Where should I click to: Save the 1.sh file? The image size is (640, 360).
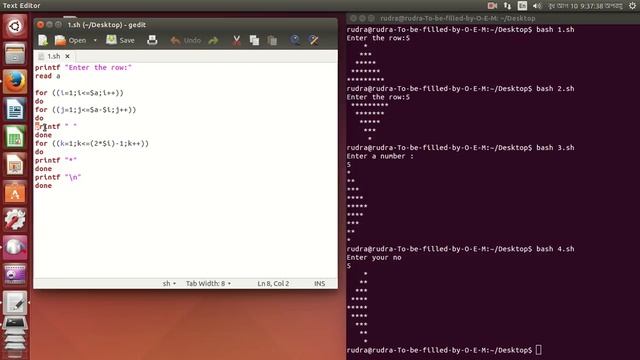click(120, 40)
